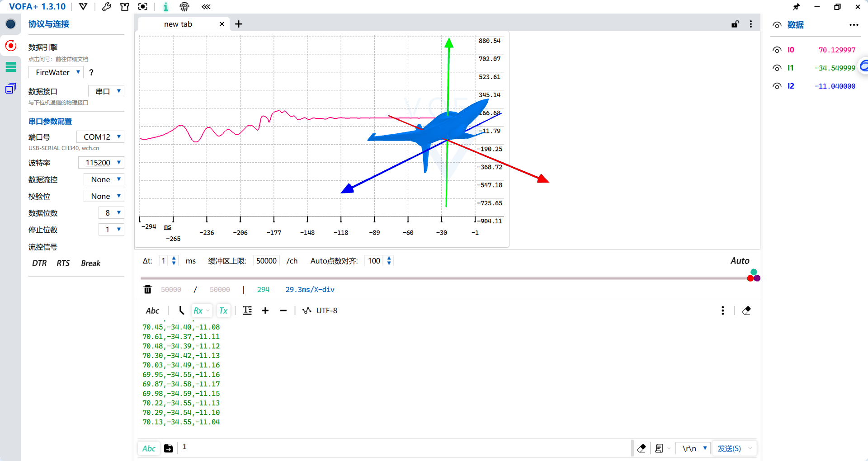Toggle Abc text display mode
868x461 pixels.
pyautogui.click(x=152, y=310)
